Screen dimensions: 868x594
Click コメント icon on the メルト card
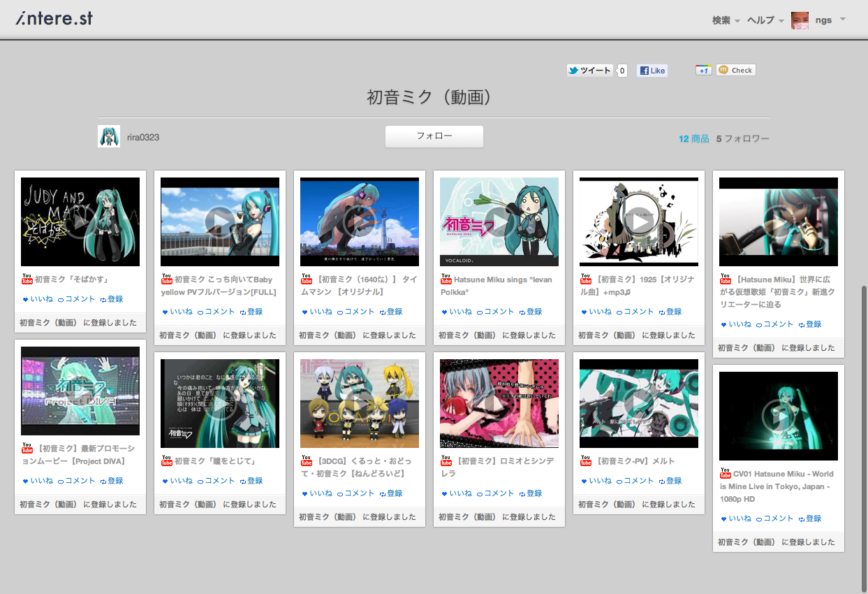click(619, 481)
